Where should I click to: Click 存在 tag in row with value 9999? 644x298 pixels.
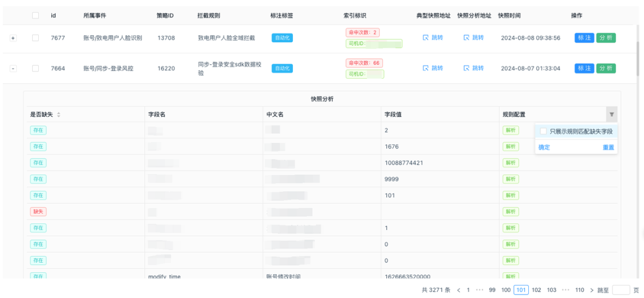pos(38,179)
